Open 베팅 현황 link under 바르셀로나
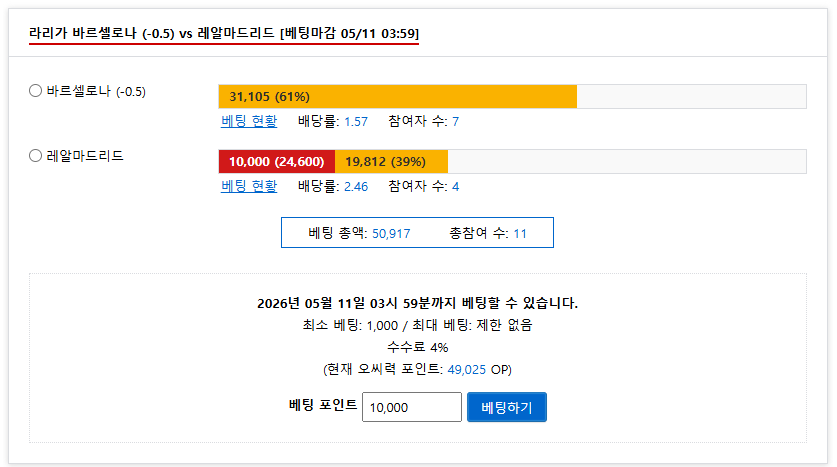Screen dimensions: 837x467 coord(249,121)
